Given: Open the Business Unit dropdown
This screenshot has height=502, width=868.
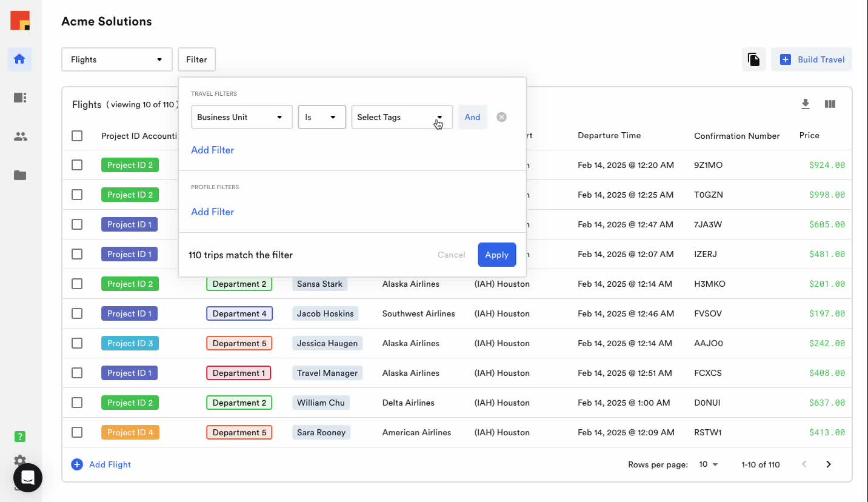Looking at the screenshot, I should coord(241,117).
